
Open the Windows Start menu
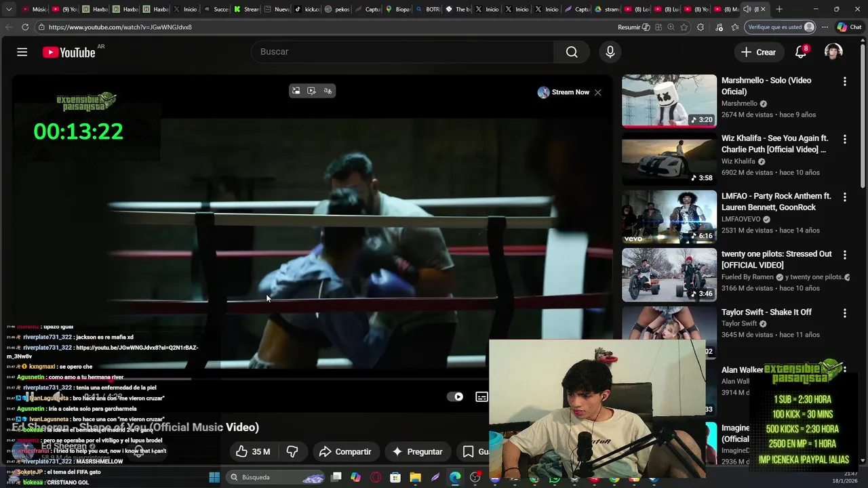coord(214,477)
